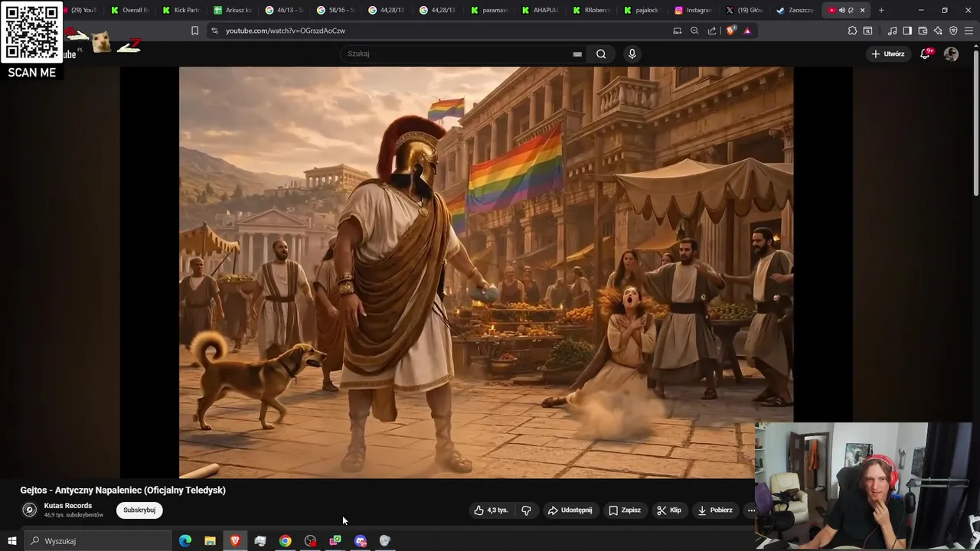The image size is (980, 551).
Task: Click the Klip scissors button
Action: pyautogui.click(x=669, y=510)
